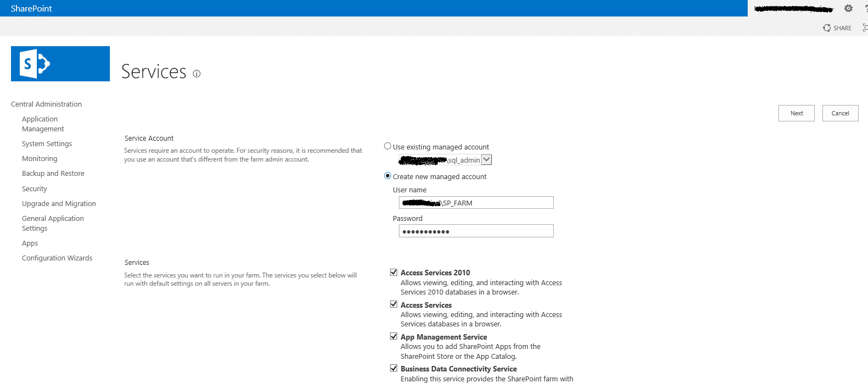The image size is (868, 383).
Task: Open Backup and Restore page
Action: 53,173
